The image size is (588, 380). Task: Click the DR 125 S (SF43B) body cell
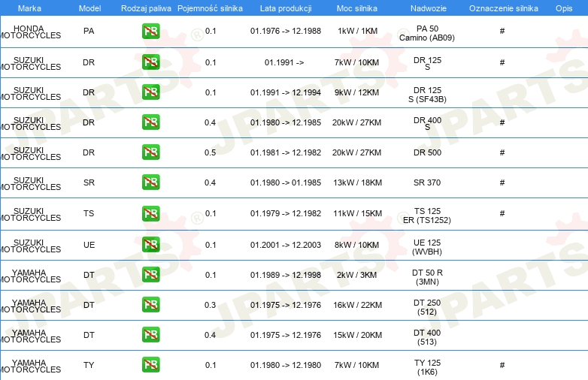click(428, 95)
